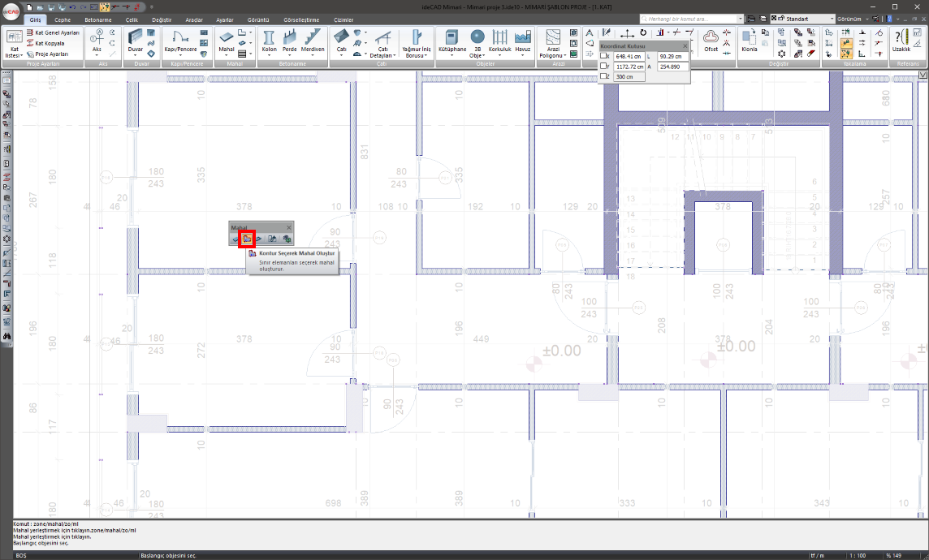929x560 pixels.
Task: Switch to the Betonarme ribbon tab
Action: click(x=97, y=19)
